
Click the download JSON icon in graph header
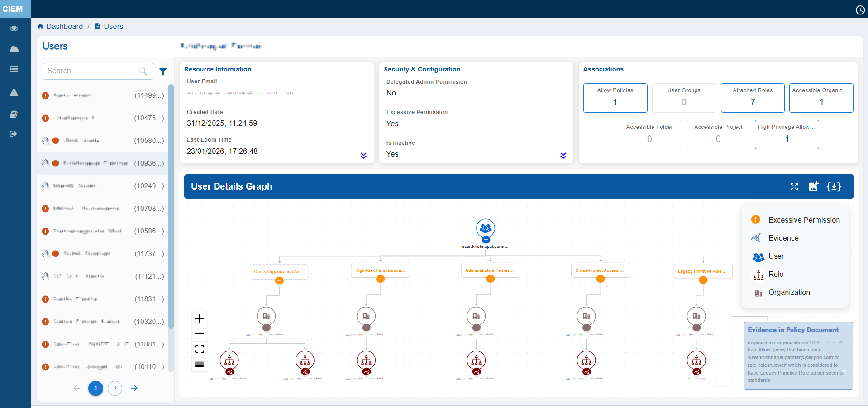point(834,186)
